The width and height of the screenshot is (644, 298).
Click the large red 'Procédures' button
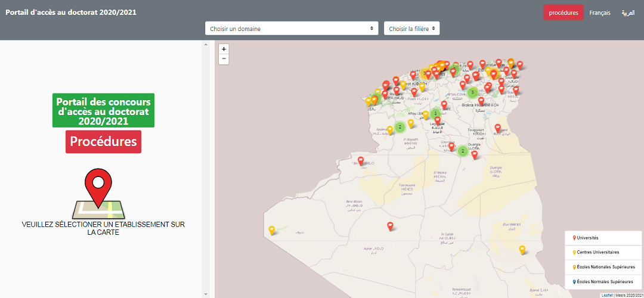(x=103, y=142)
